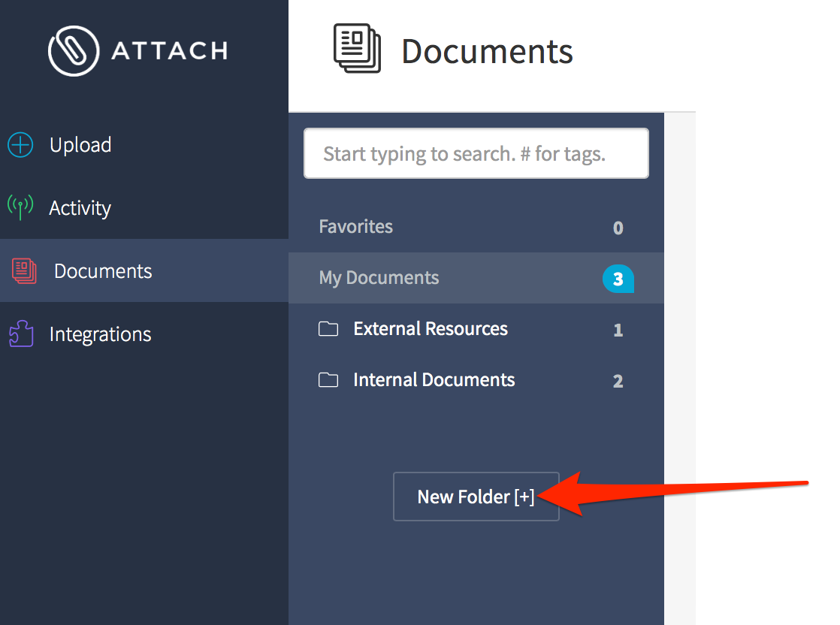Open the Internal Documents folder
Image resolution: width=840 pixels, height=625 pixels.
pyautogui.click(x=434, y=379)
